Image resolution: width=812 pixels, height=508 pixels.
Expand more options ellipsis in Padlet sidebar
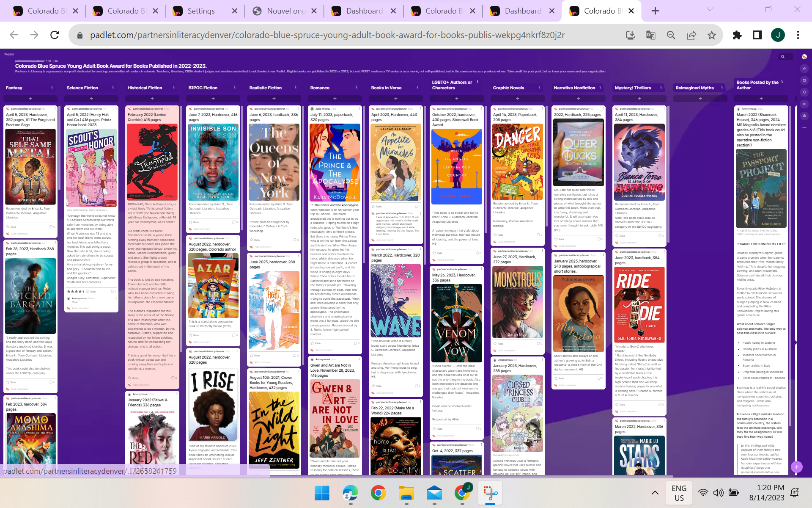click(x=804, y=127)
